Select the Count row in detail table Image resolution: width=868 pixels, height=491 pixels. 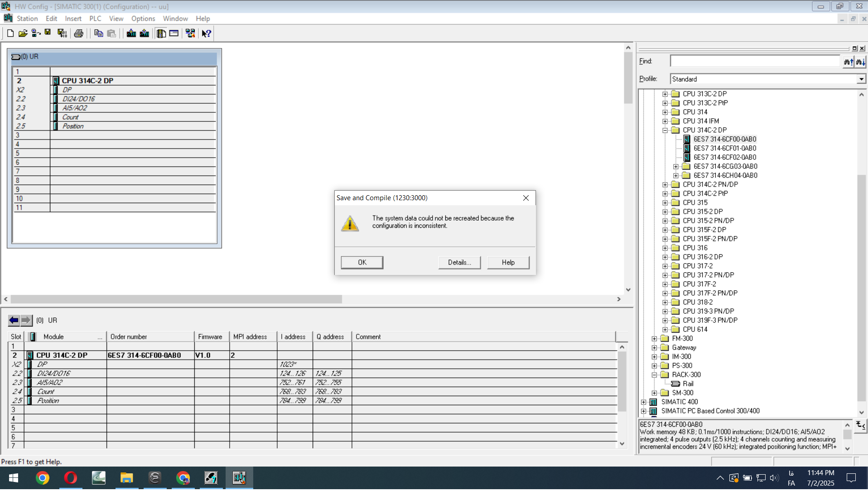tap(313, 392)
